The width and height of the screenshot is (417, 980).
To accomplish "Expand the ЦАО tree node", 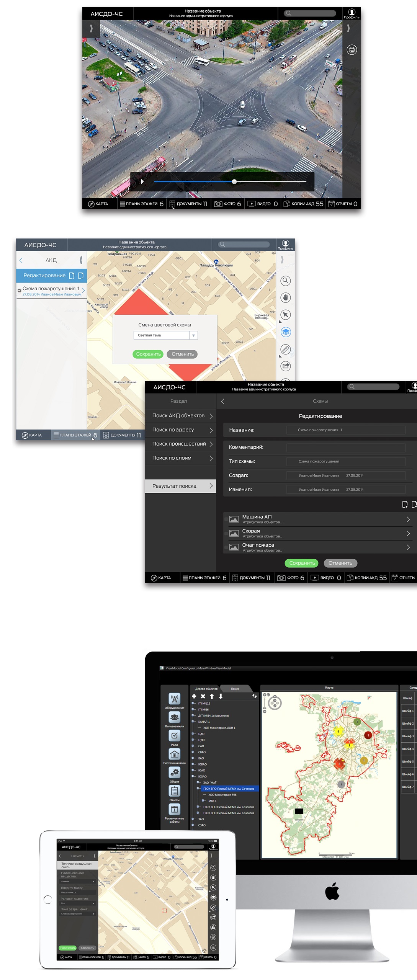I will (193, 734).
